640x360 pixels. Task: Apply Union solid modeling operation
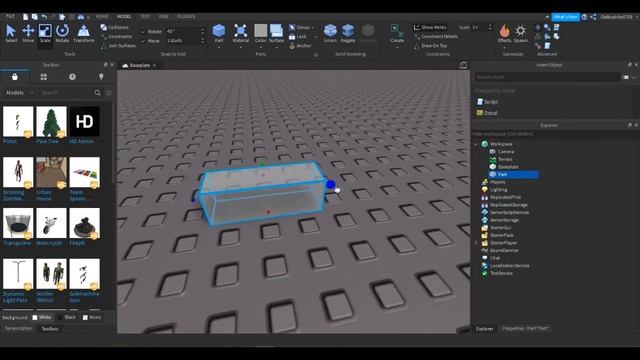[x=330, y=33]
